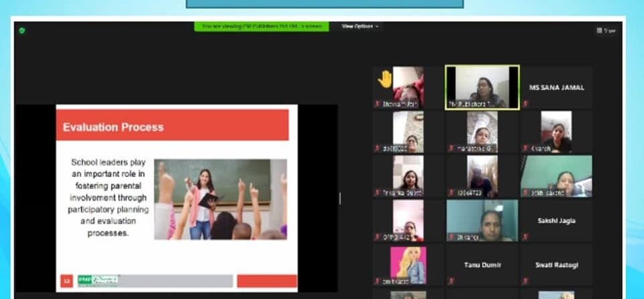Click the Evaluation Process slide title

click(x=113, y=127)
